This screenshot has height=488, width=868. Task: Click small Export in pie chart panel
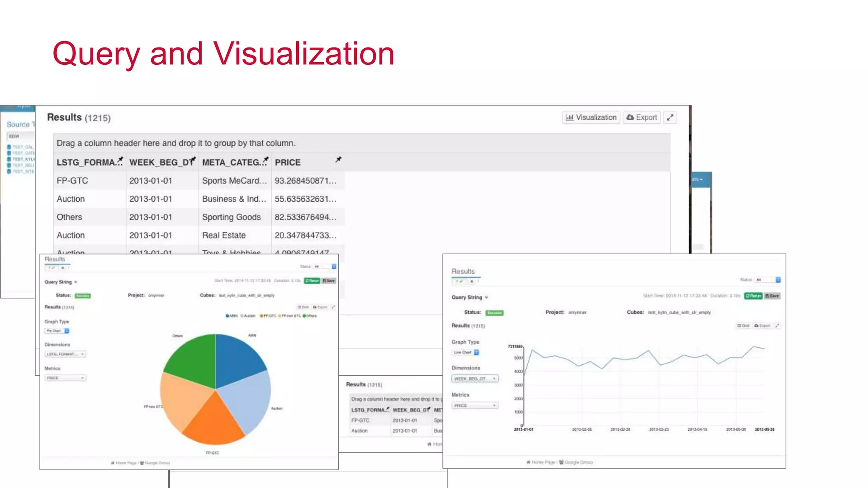tap(320, 307)
